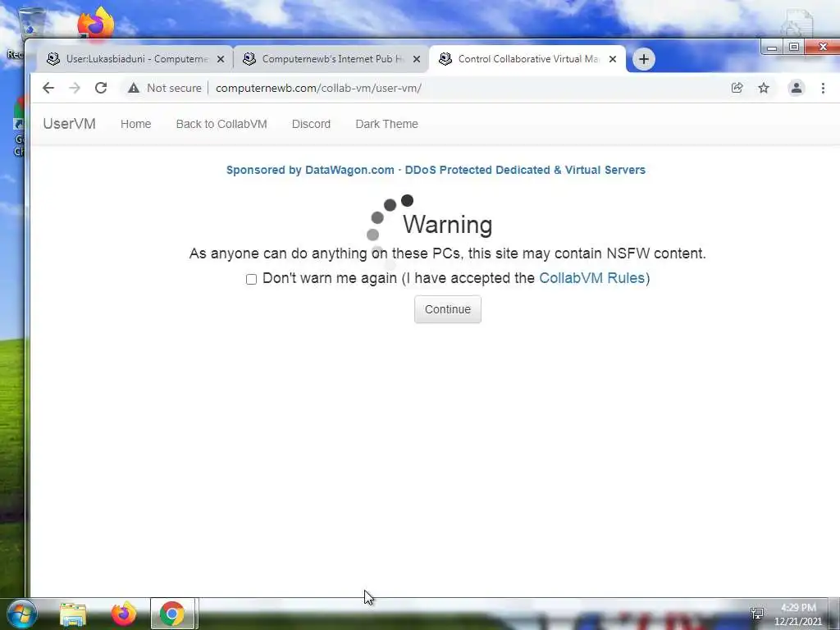Click the network tray icon
Viewport: 840px width, 630px height.
[757, 614]
